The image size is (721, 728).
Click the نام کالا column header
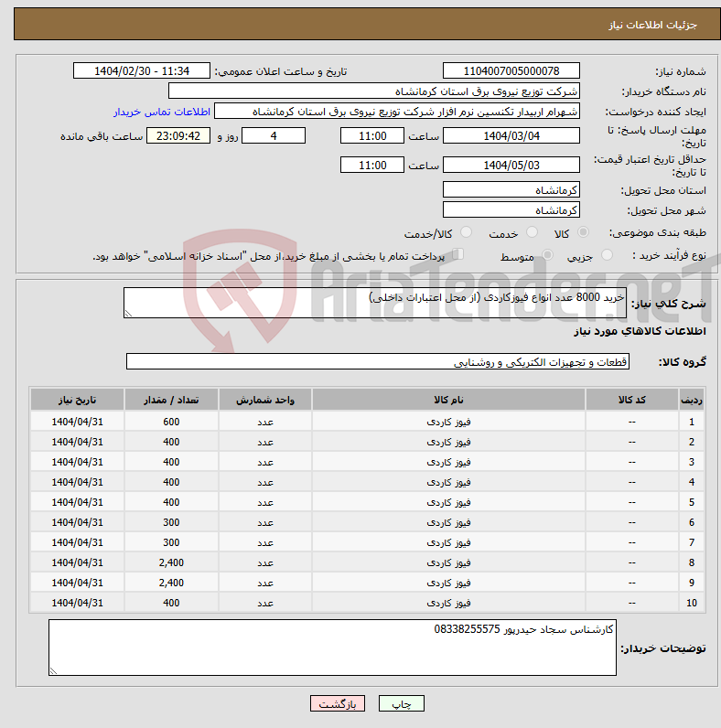pos(448,400)
